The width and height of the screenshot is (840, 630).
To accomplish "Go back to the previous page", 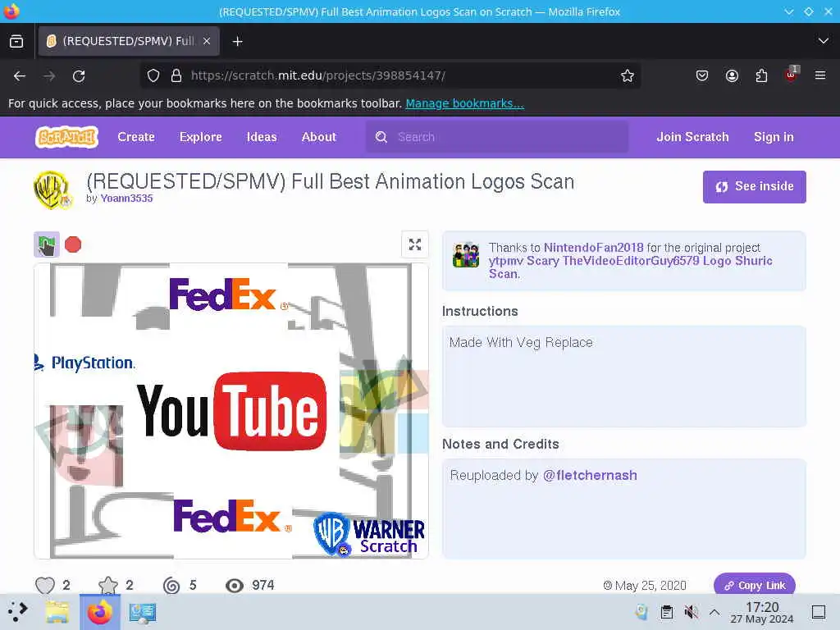I will (x=20, y=76).
